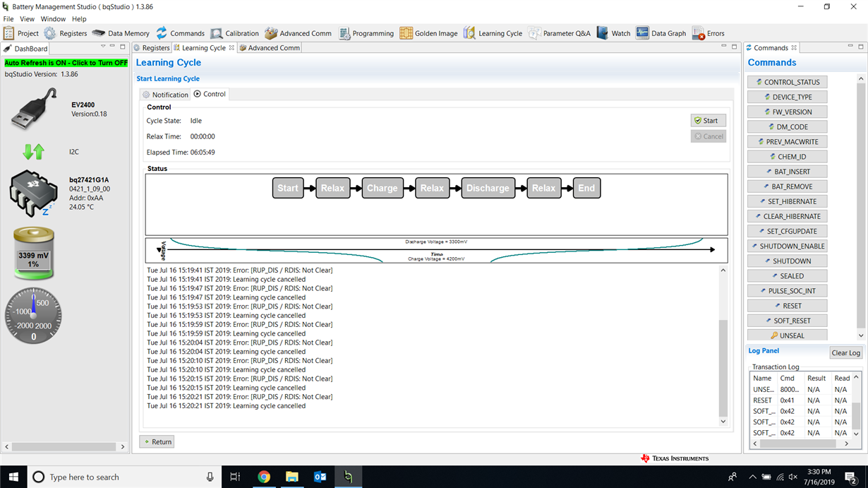This screenshot has width=868, height=488.
Task: Select the DashBoard tab
Action: pyautogui.click(x=26, y=49)
